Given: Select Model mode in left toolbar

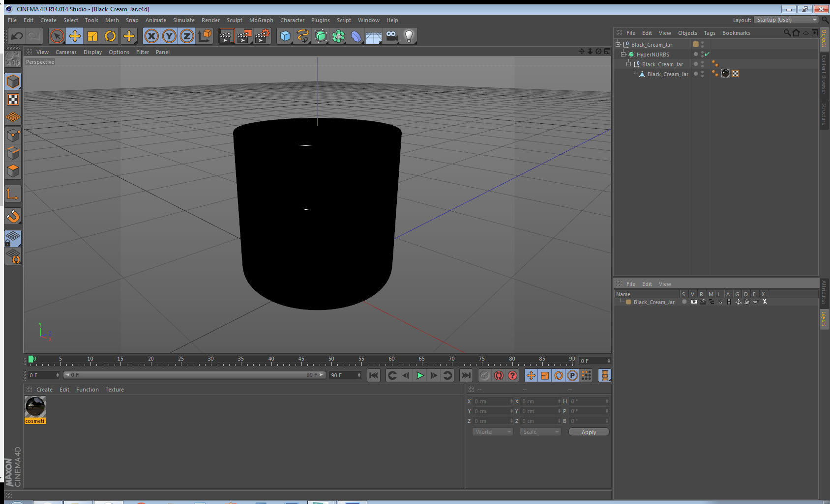Looking at the screenshot, I should [x=13, y=82].
